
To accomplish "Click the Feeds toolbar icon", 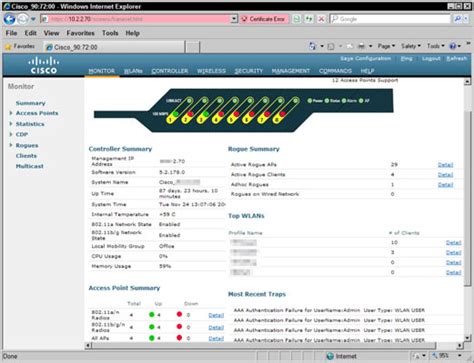I will click(331, 46).
